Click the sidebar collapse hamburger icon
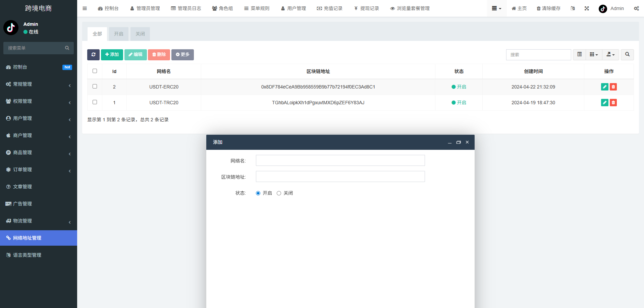 tap(85, 8)
